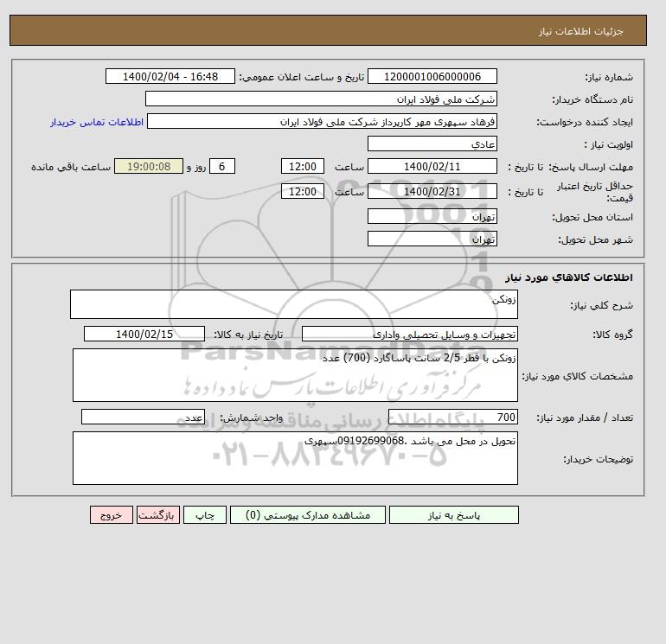
Task: Click the label حداقل تاریخ اعتبار قیمت
Action: point(595,192)
